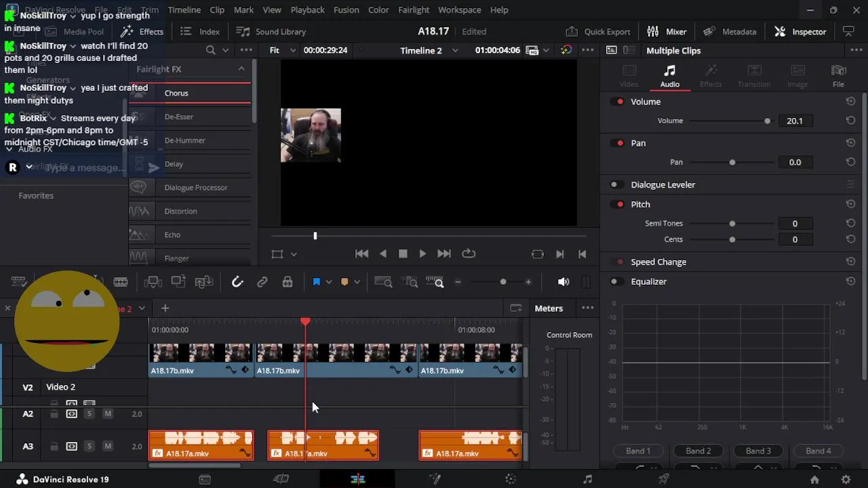Open the Index panel
Viewport: 868px width, 488px height.
[x=200, y=31]
